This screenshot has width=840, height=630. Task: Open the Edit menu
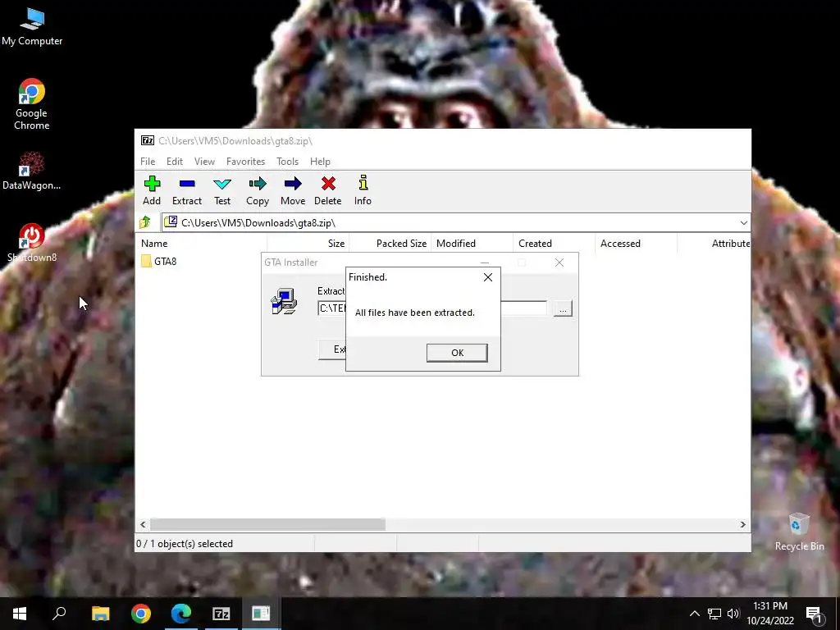175,162
